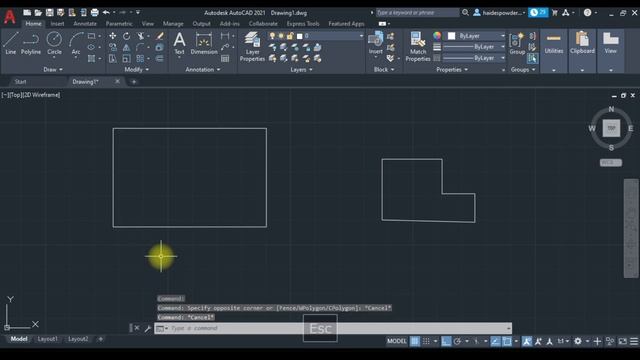Click the new drawing plus tab button
This screenshot has height=360, width=640.
(133, 82)
